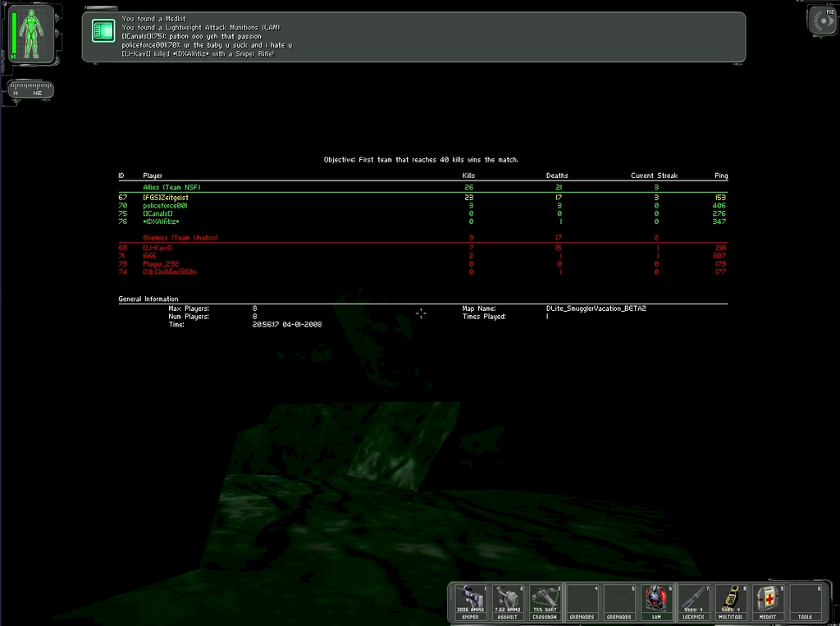840x626 pixels.
Task: Select enemy player []J-Kav[]
Action: (422, 248)
